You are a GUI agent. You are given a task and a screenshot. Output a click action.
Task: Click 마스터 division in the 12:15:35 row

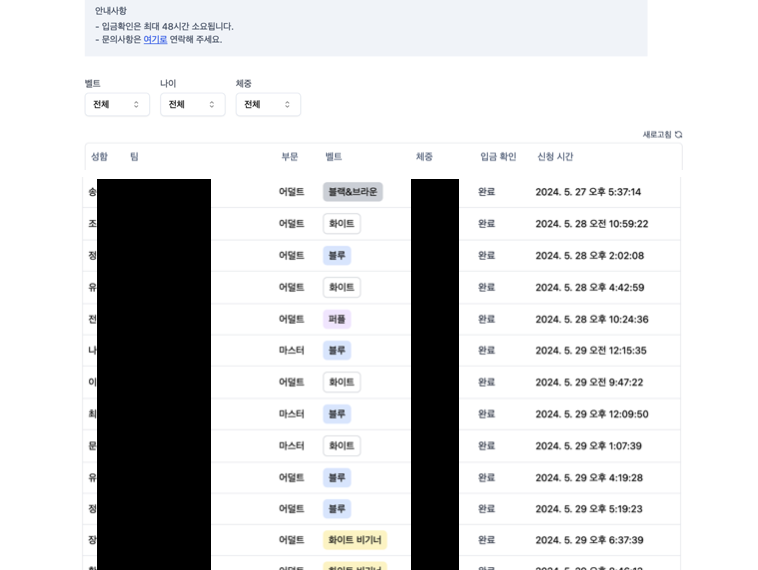[292, 351]
